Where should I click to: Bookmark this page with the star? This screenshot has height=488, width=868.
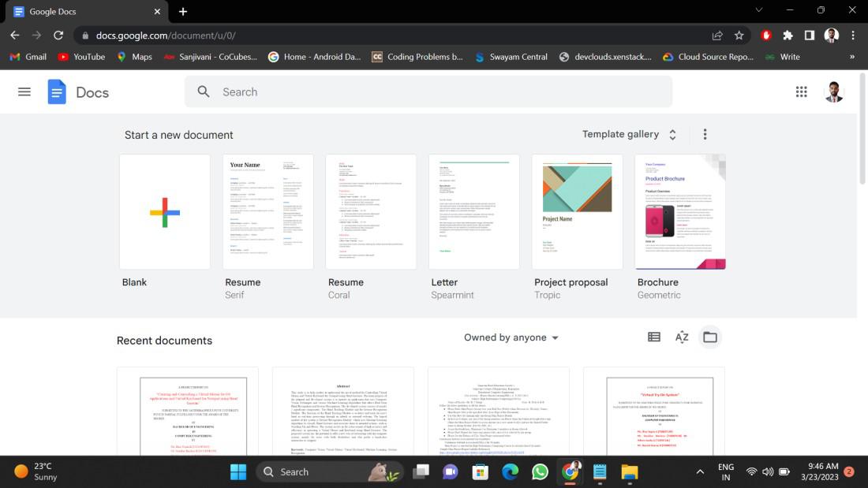click(739, 35)
